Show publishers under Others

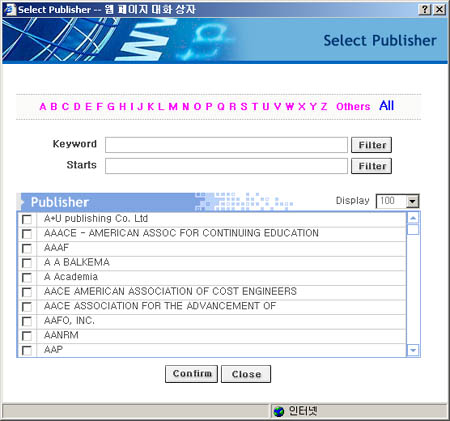click(353, 107)
